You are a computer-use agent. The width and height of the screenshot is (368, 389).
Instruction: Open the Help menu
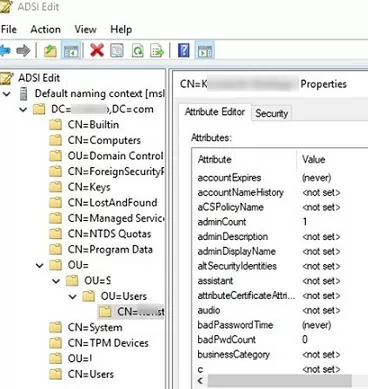click(x=121, y=29)
